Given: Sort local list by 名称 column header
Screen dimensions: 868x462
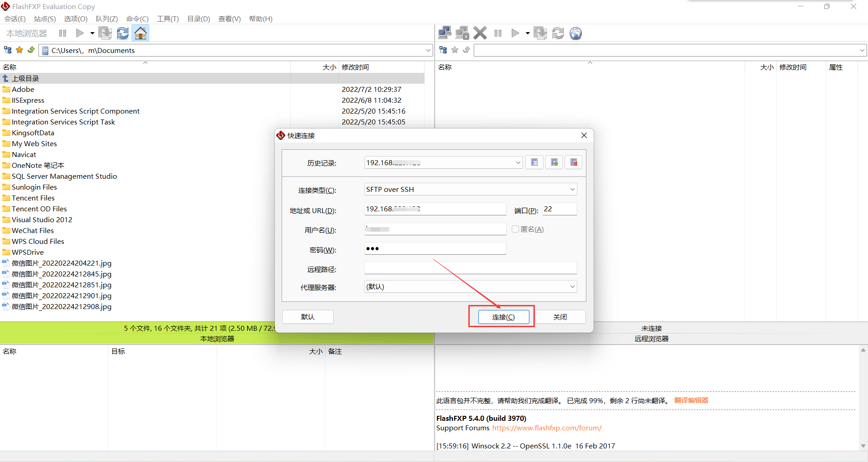Looking at the screenshot, I should point(145,67).
